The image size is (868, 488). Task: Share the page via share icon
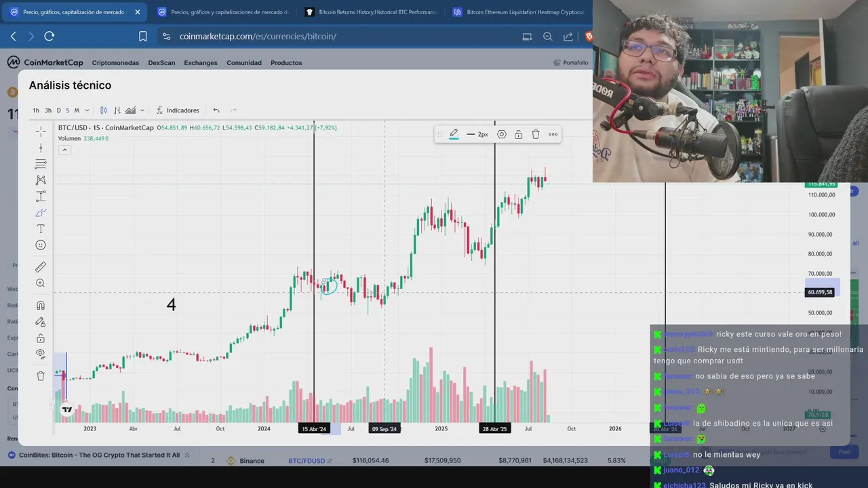coord(568,37)
